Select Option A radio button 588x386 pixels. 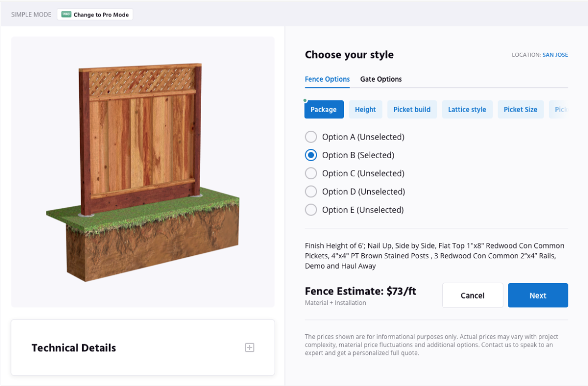click(311, 137)
